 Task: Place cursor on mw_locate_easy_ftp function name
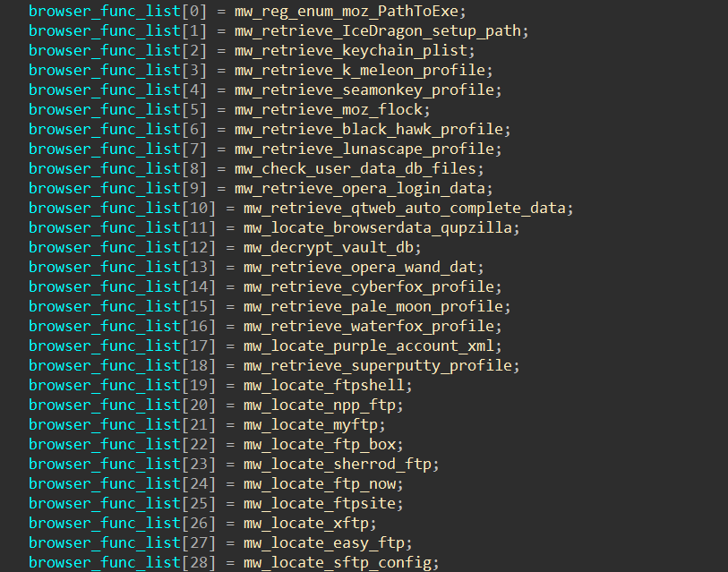tap(328, 542)
